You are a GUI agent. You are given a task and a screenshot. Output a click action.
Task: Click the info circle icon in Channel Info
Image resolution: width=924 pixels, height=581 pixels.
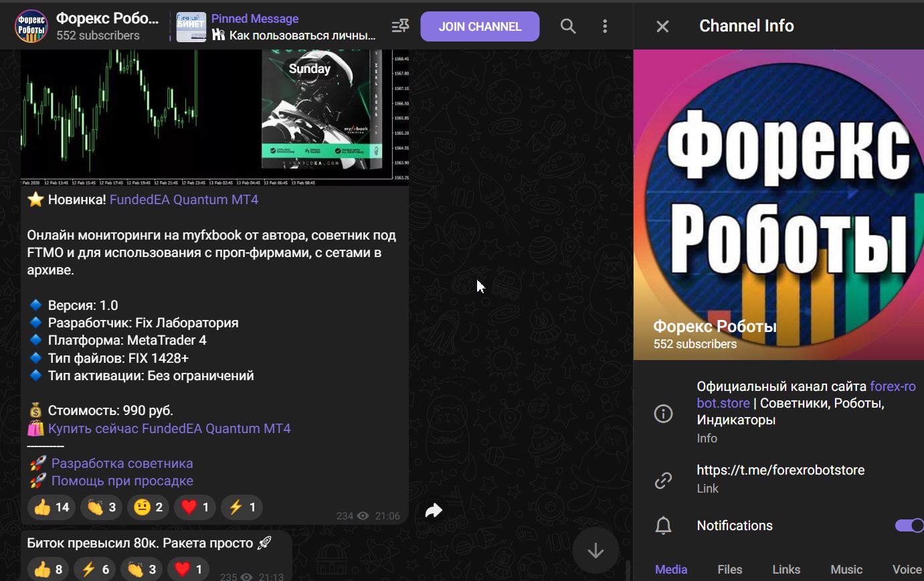[662, 414]
